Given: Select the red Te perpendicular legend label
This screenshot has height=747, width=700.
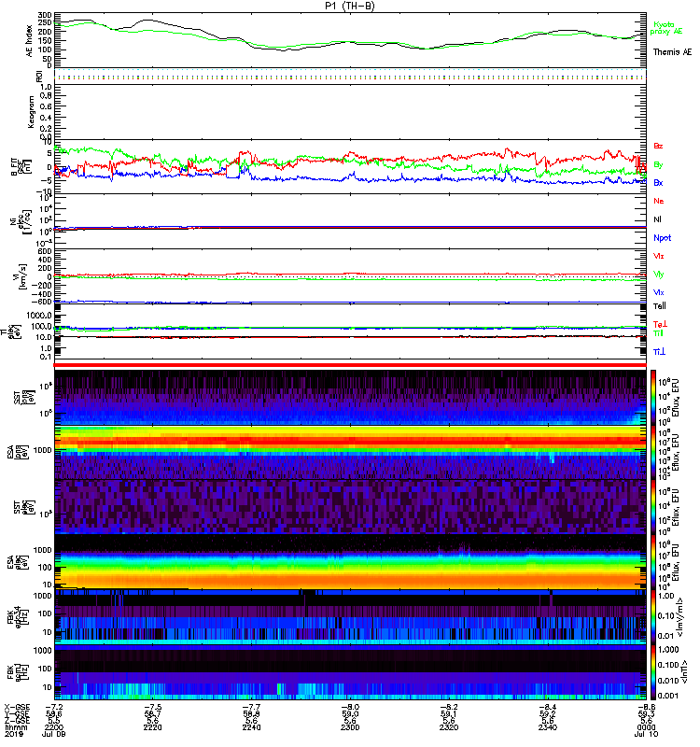Looking at the screenshot, I should (660, 324).
